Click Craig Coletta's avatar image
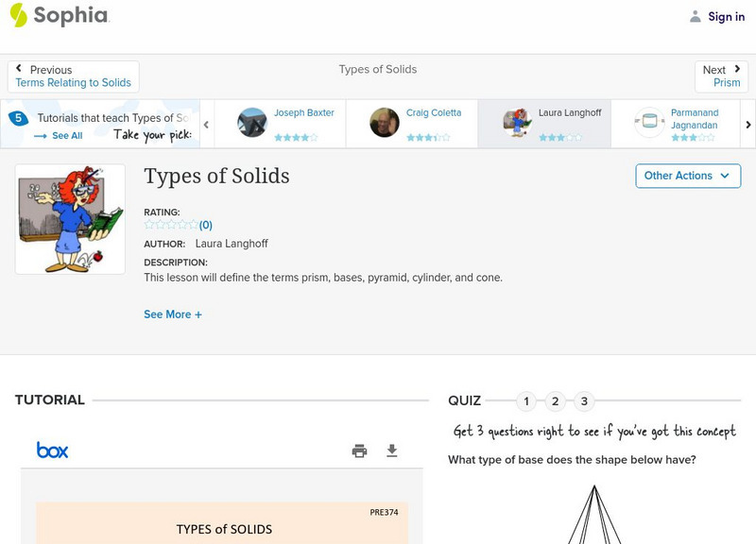Screen dimensions: 756x544 point(385,123)
